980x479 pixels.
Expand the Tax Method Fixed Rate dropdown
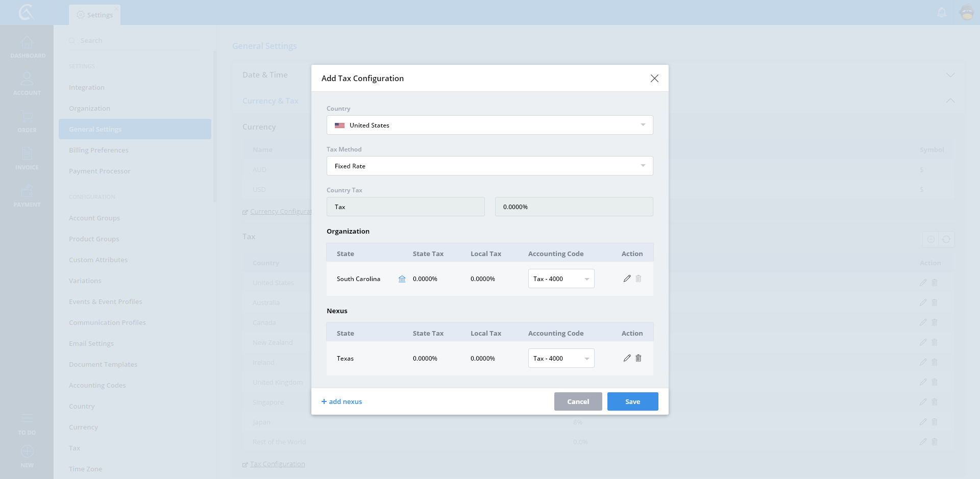tap(489, 166)
